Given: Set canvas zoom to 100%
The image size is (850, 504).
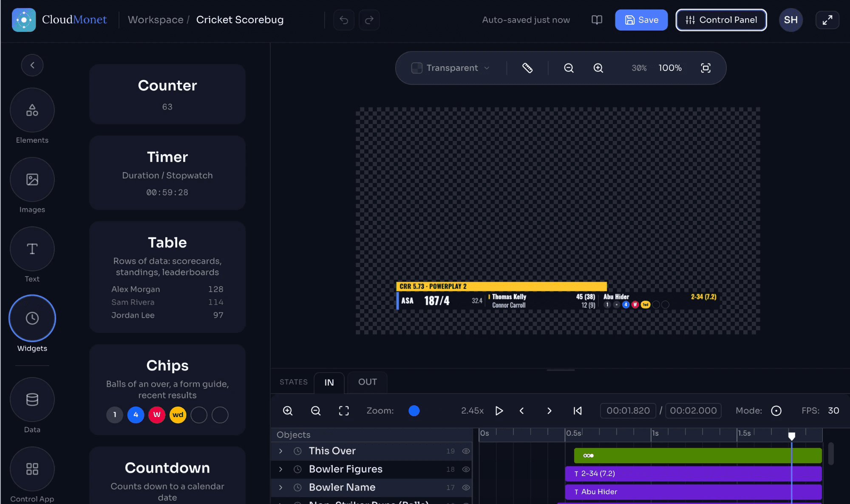Looking at the screenshot, I should pos(670,68).
